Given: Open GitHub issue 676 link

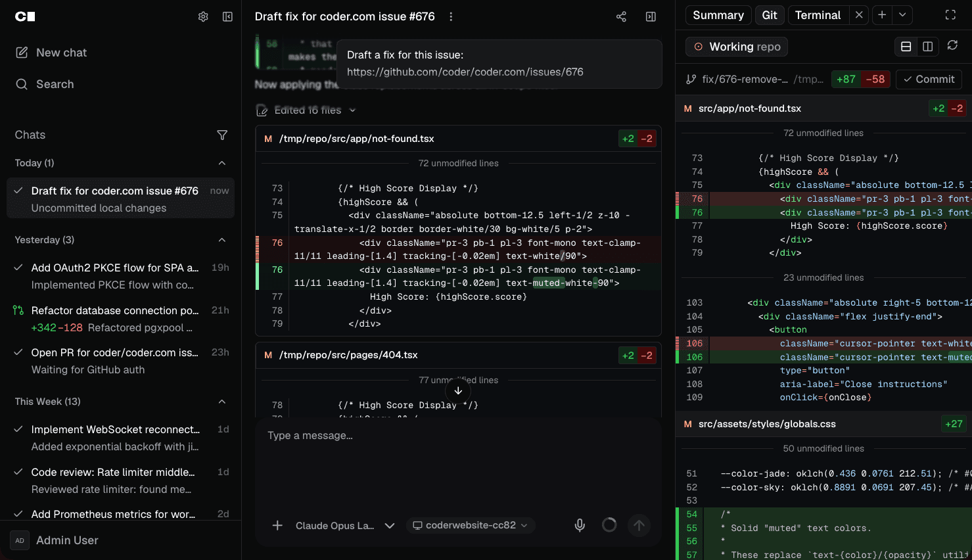Looking at the screenshot, I should click(x=465, y=72).
